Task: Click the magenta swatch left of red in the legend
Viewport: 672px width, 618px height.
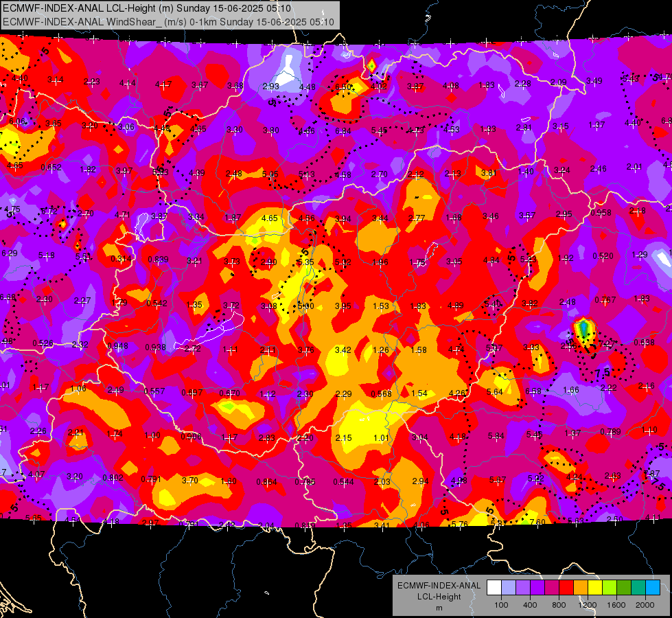Action: click(x=552, y=587)
